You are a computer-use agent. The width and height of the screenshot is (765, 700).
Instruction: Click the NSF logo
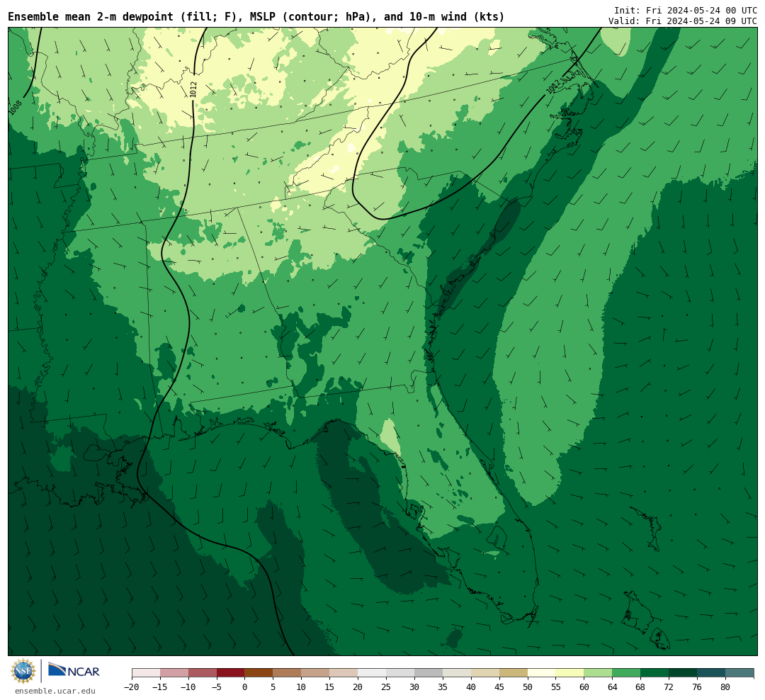click(23, 671)
